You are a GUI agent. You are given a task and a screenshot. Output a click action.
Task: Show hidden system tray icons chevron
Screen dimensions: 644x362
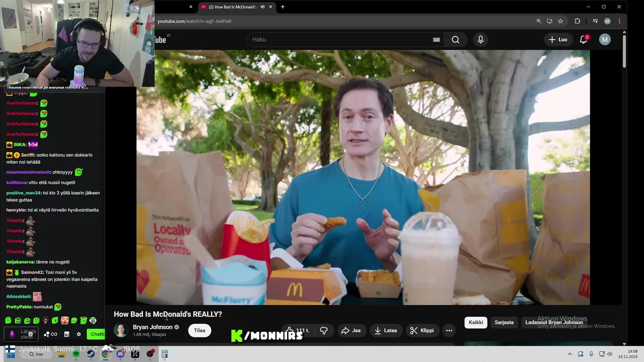(570, 354)
